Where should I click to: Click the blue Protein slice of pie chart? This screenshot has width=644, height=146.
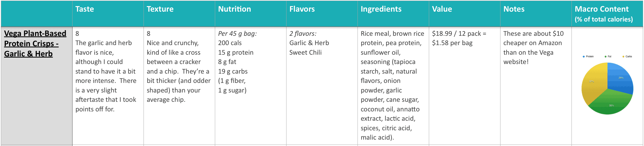tap(622, 79)
